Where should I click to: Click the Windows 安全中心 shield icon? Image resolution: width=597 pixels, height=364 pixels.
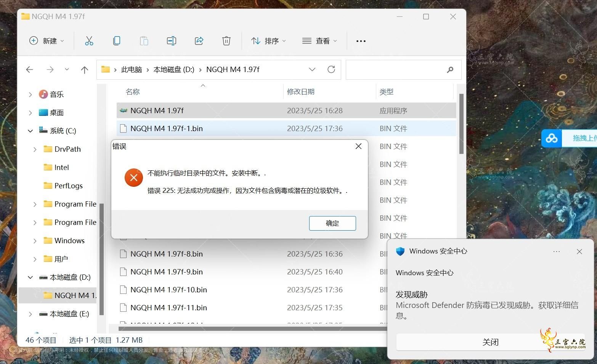click(400, 251)
